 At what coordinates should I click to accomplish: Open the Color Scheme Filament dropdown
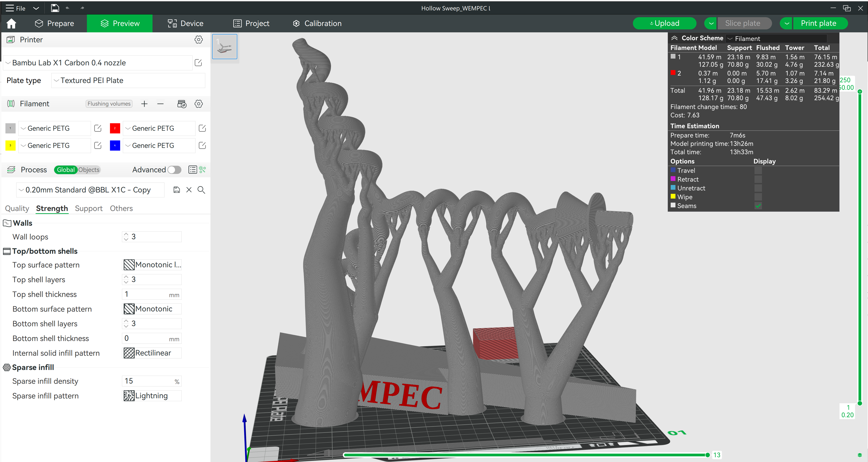pos(776,39)
